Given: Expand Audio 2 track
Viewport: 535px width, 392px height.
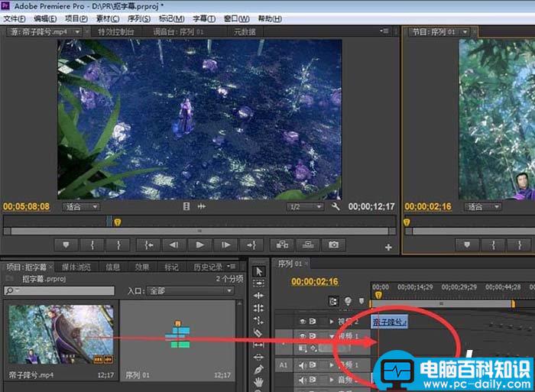Looking at the screenshot, I should [x=331, y=380].
